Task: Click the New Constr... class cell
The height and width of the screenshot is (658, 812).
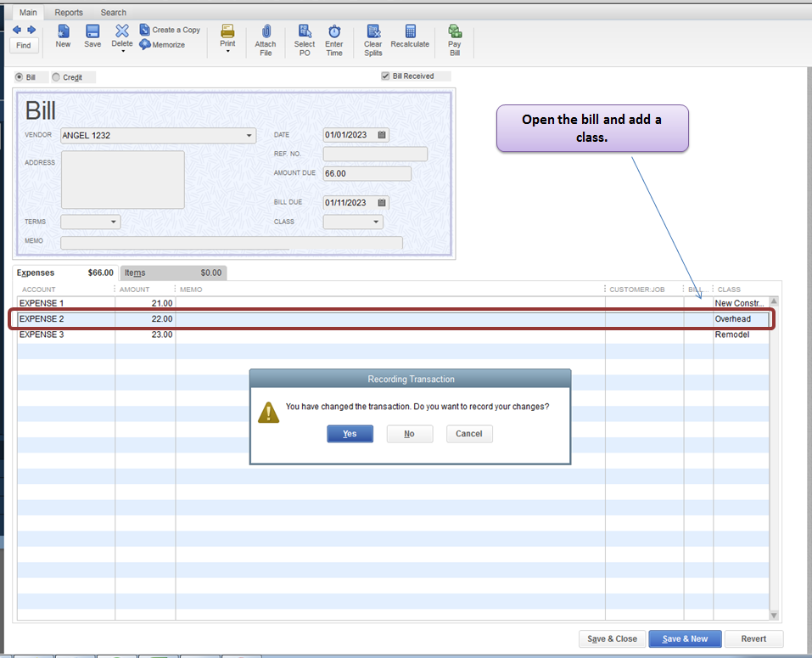Action: 741,303
